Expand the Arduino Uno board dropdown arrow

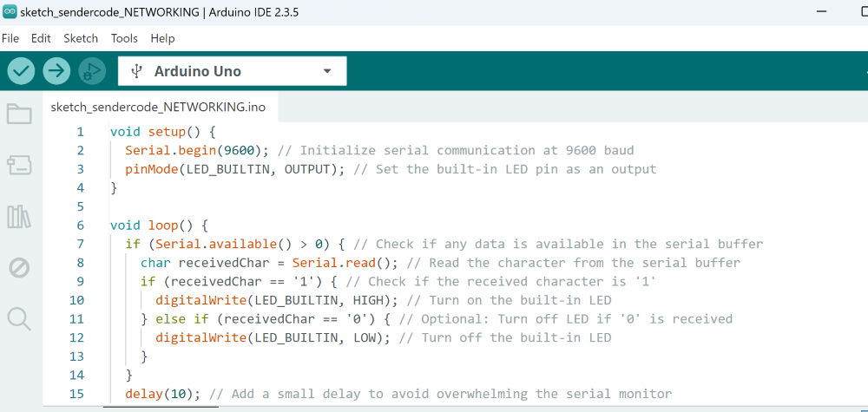pos(327,71)
